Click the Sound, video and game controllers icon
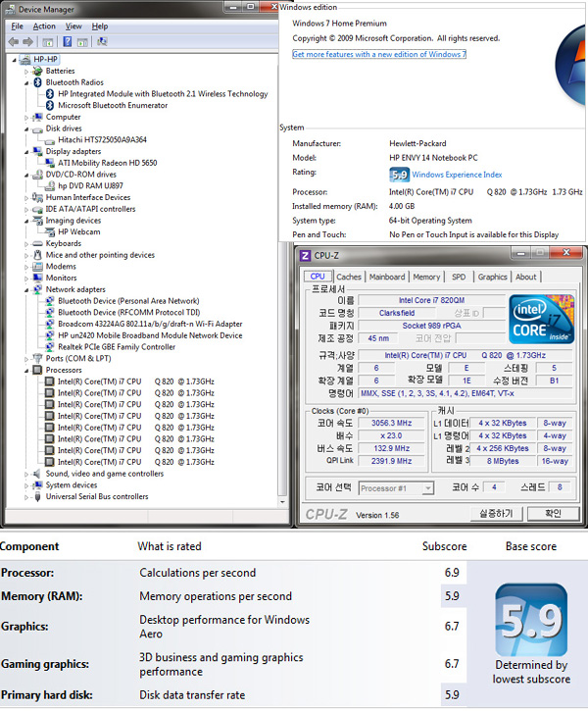This screenshot has height=711, width=588. pyautogui.click(x=38, y=474)
